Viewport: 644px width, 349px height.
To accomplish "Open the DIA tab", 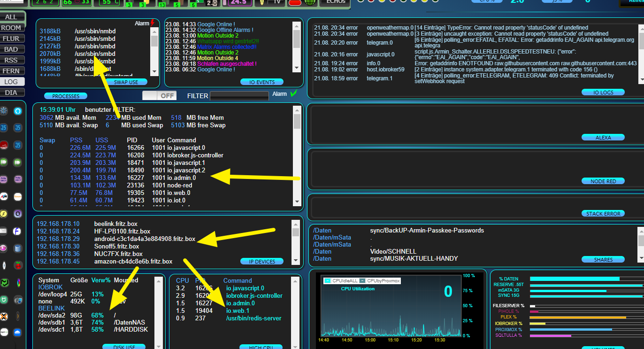I will click(x=11, y=93).
